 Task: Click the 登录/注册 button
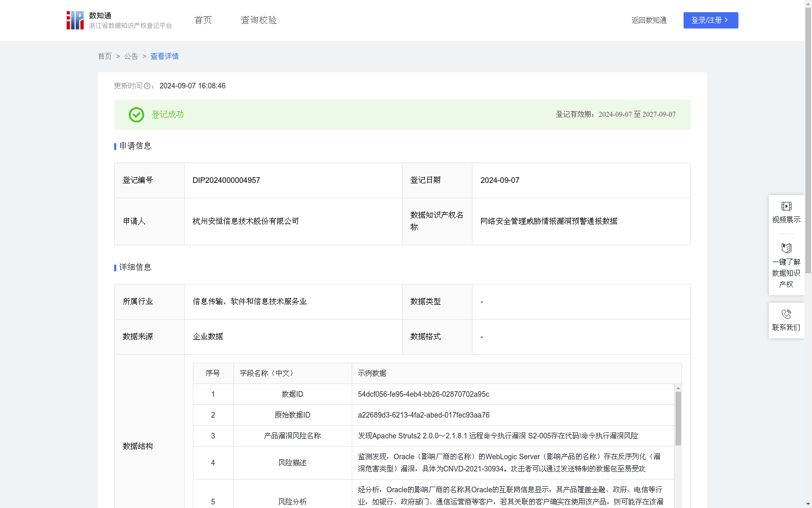click(710, 20)
